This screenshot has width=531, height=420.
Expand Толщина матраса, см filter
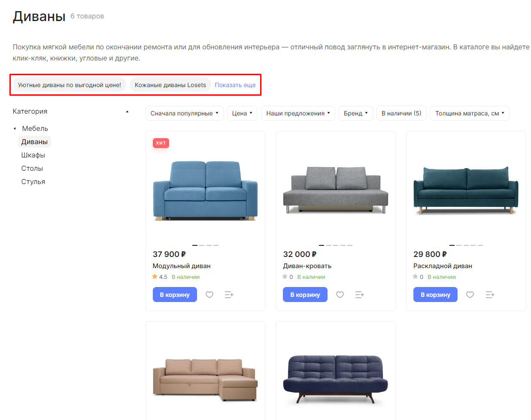click(x=470, y=113)
